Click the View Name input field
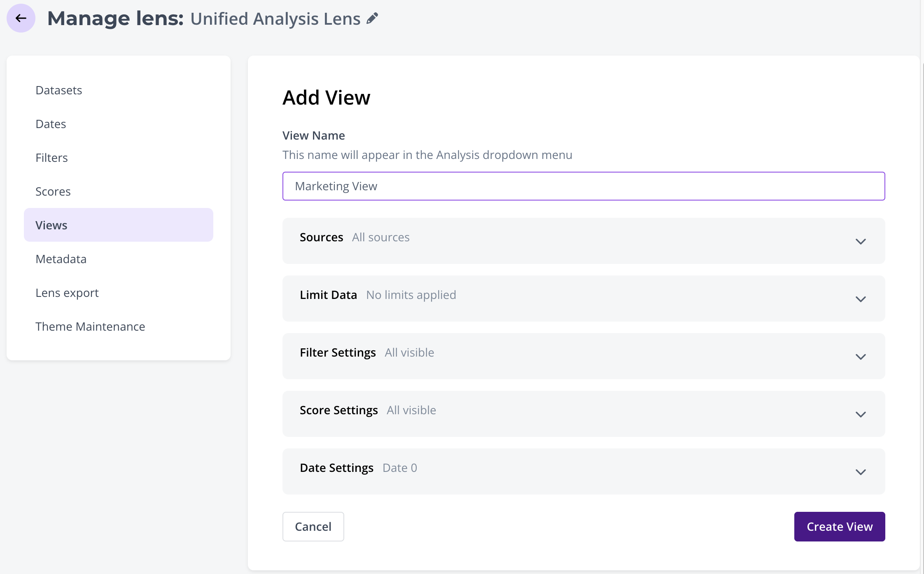The image size is (924, 574). click(584, 186)
